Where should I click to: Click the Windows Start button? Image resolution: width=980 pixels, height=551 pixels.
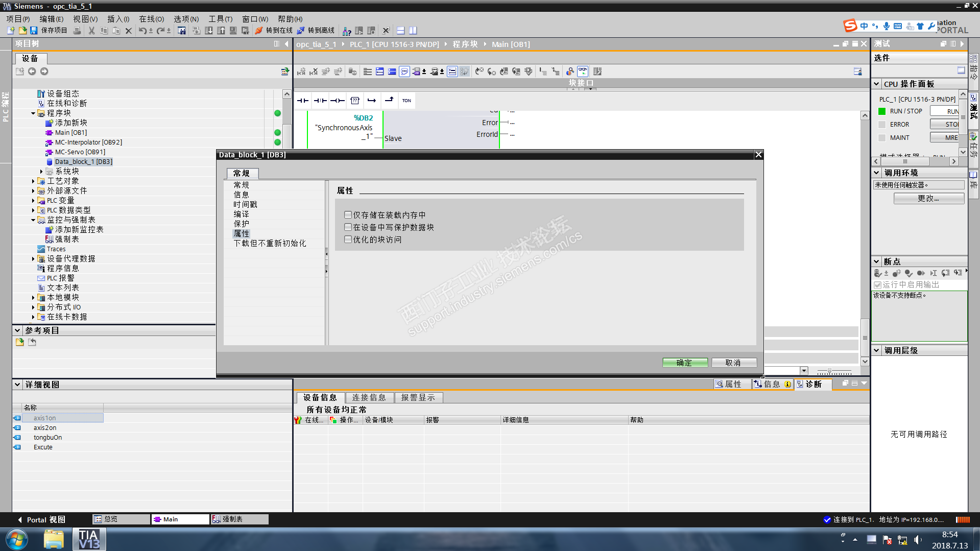pyautogui.click(x=17, y=539)
